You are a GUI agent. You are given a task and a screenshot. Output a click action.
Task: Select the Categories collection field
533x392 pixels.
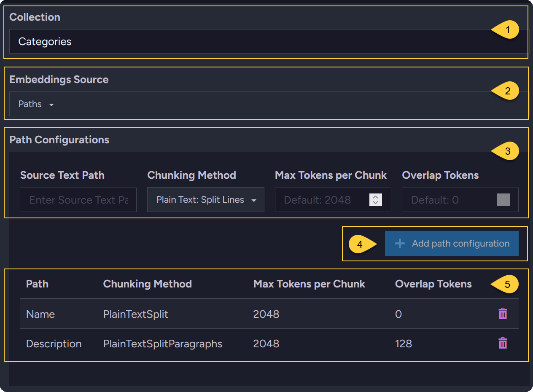[266, 41]
